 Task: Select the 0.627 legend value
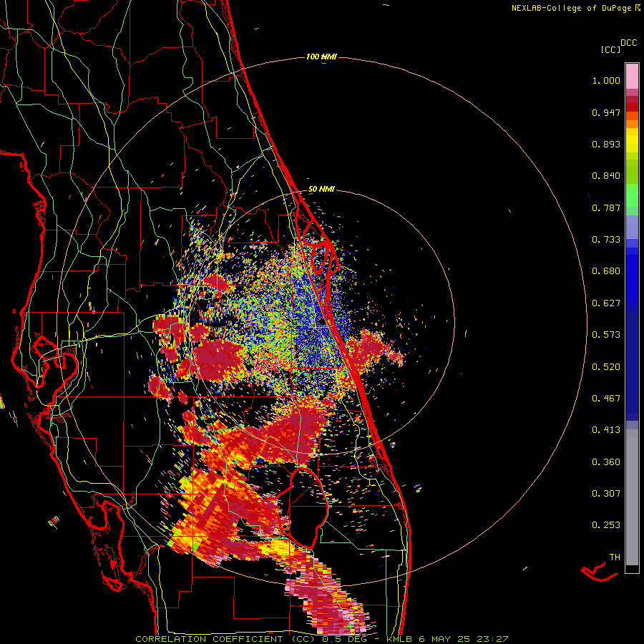pos(606,303)
